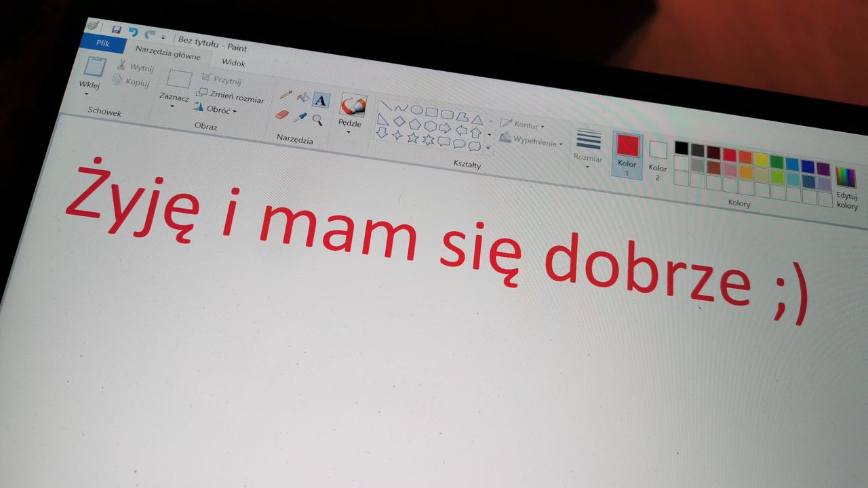
Task: Switch active color to Kolor 1
Action: click(627, 146)
